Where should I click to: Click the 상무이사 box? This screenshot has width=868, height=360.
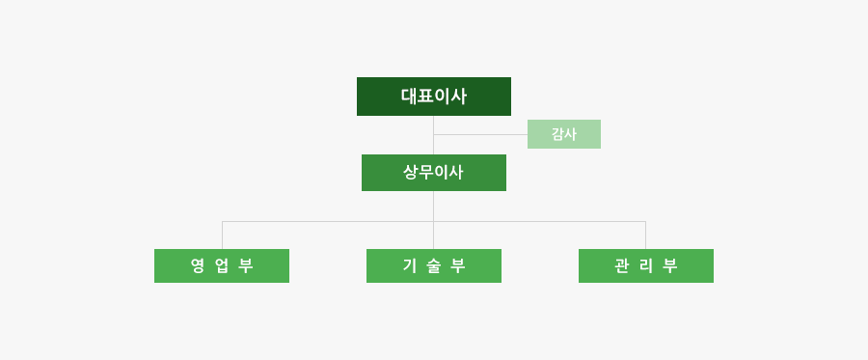click(433, 173)
